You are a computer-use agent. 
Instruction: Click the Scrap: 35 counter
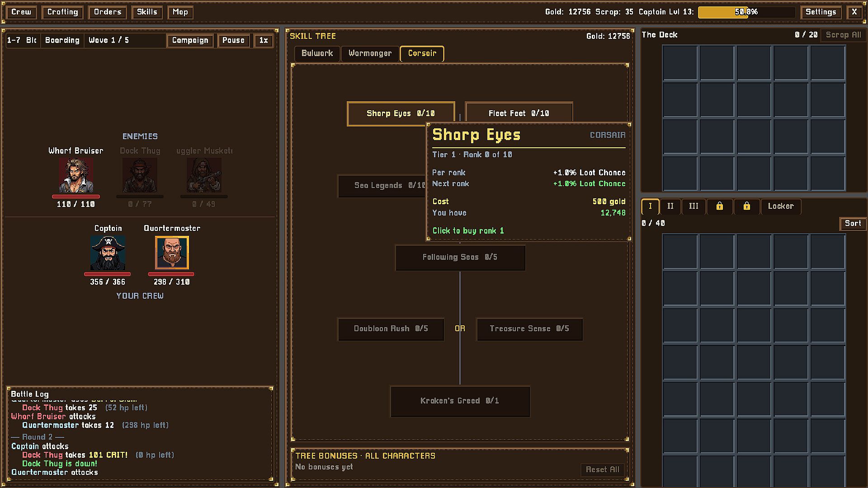click(x=614, y=12)
